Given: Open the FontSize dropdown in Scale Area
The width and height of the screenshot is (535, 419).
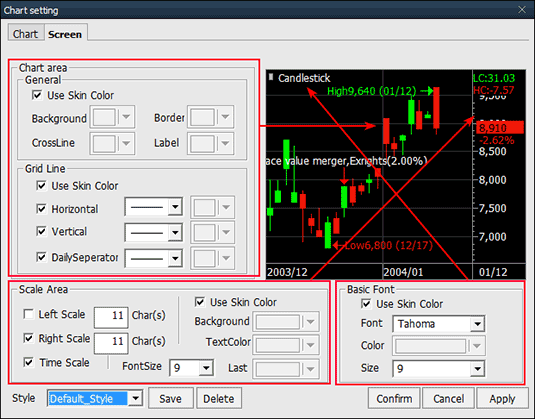Looking at the screenshot, I should pos(192,368).
